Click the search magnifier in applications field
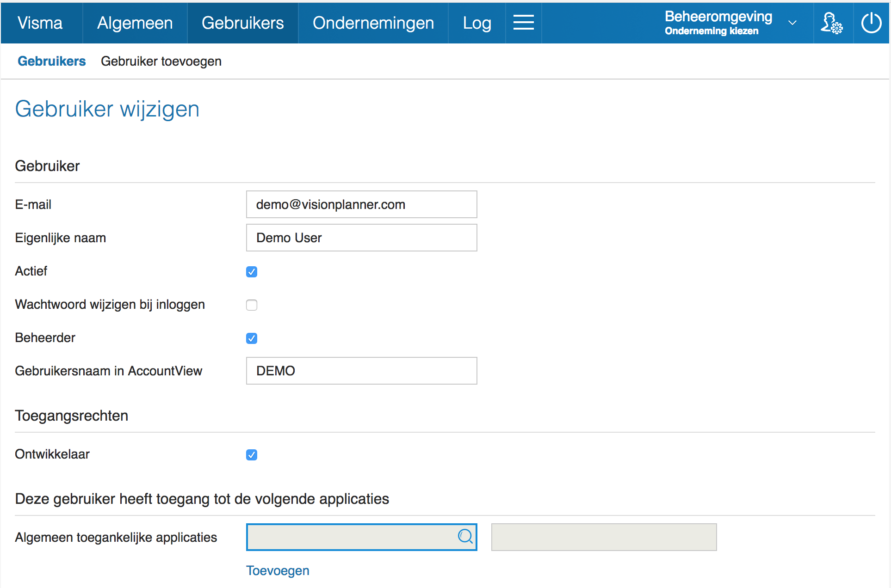Viewport: 891px width, 588px height. coord(465,537)
